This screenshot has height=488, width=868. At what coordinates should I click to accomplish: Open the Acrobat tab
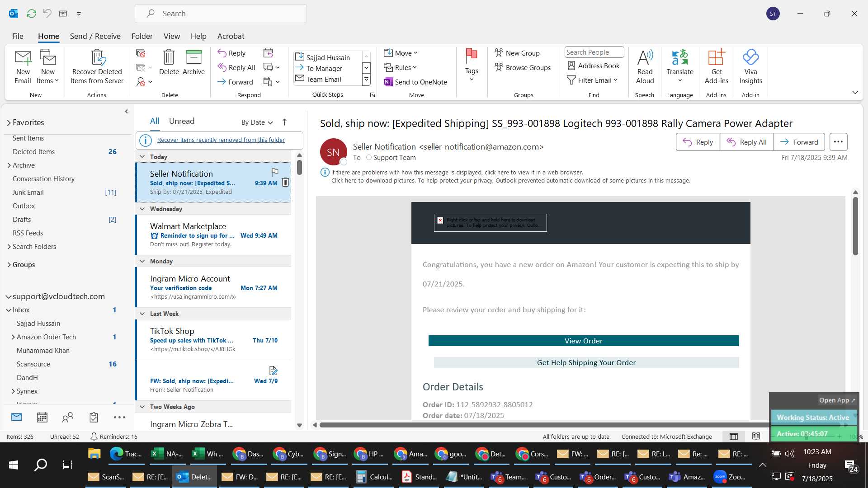click(x=231, y=36)
